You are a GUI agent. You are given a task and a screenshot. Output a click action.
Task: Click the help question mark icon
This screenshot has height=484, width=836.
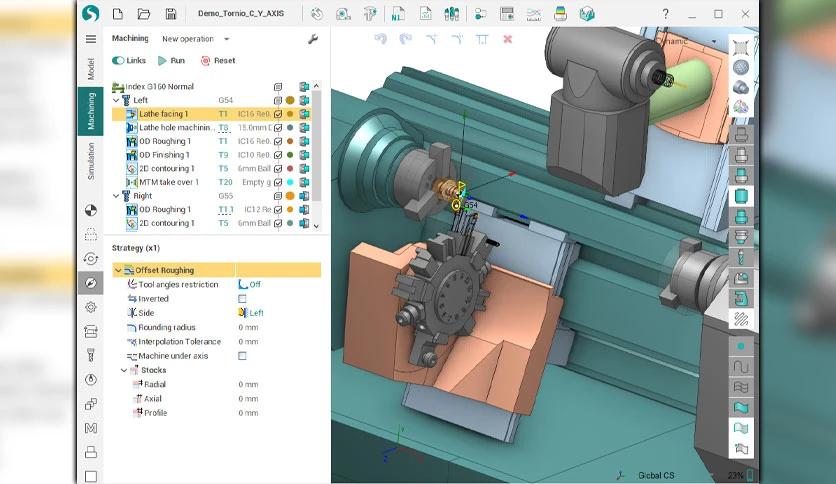(x=665, y=14)
